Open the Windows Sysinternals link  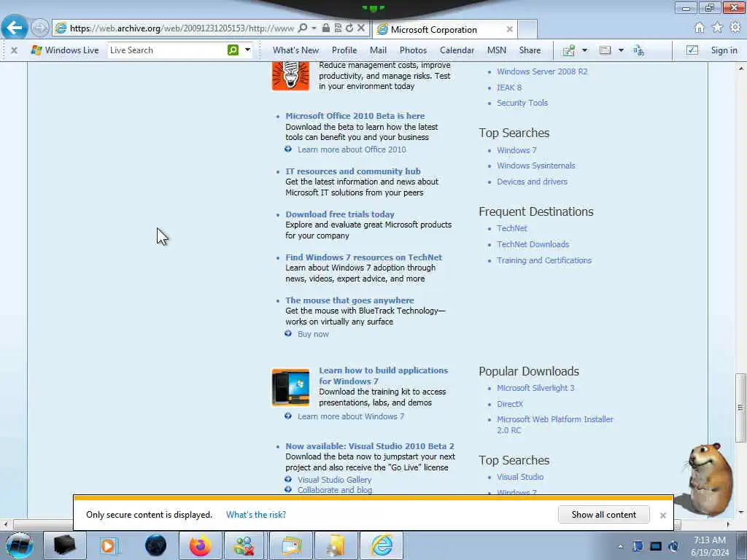(x=536, y=166)
